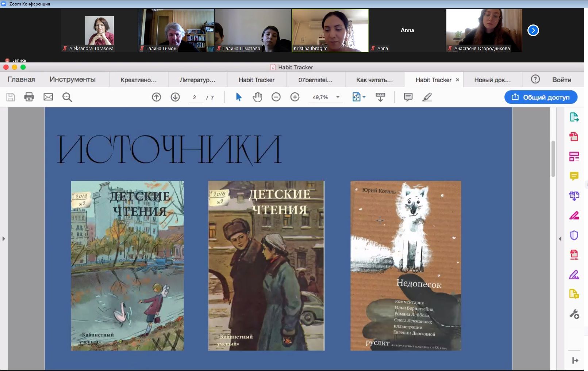588x371 pixels.
Task: Open the find text magnifier tool
Action: click(67, 97)
